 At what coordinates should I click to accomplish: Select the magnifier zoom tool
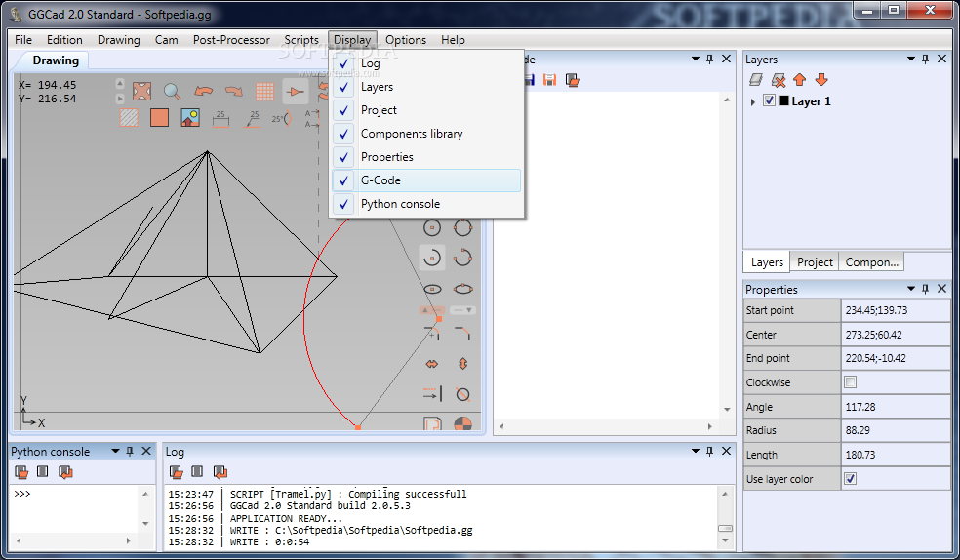(x=173, y=92)
